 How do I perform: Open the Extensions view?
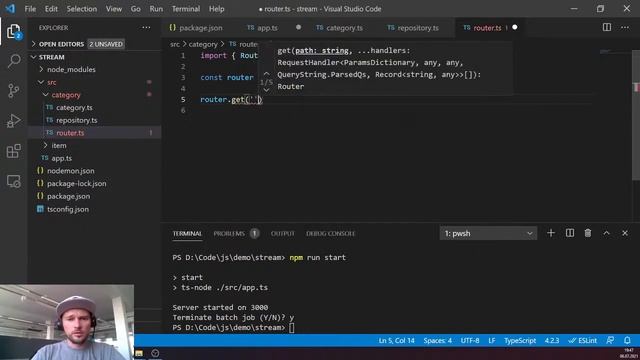(x=13, y=151)
